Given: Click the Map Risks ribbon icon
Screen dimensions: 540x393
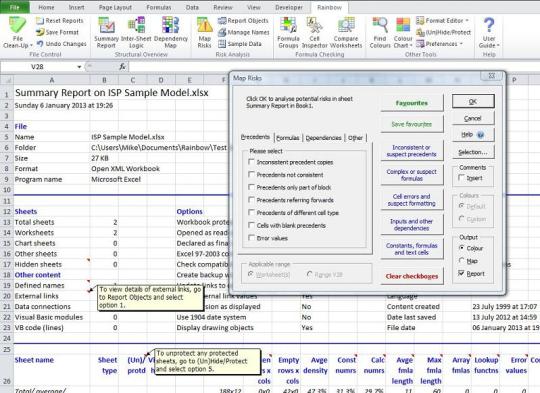Looking at the screenshot, I should [x=205, y=33].
